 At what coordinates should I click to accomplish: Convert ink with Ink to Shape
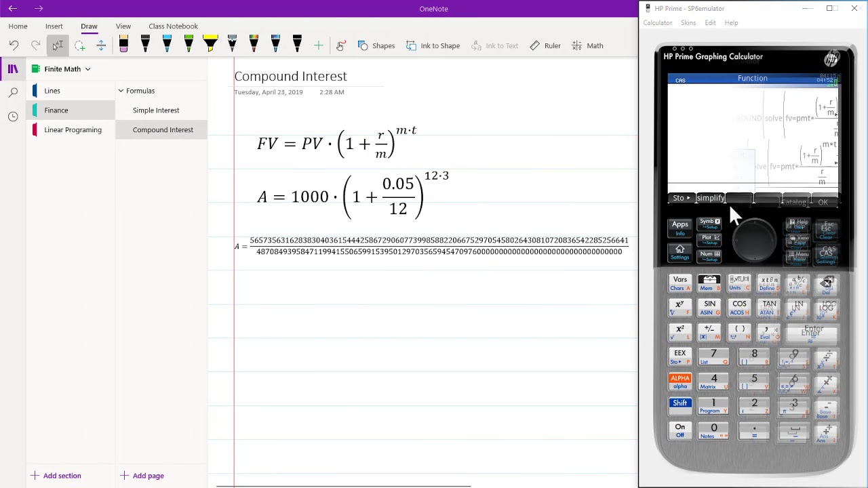[x=433, y=45]
